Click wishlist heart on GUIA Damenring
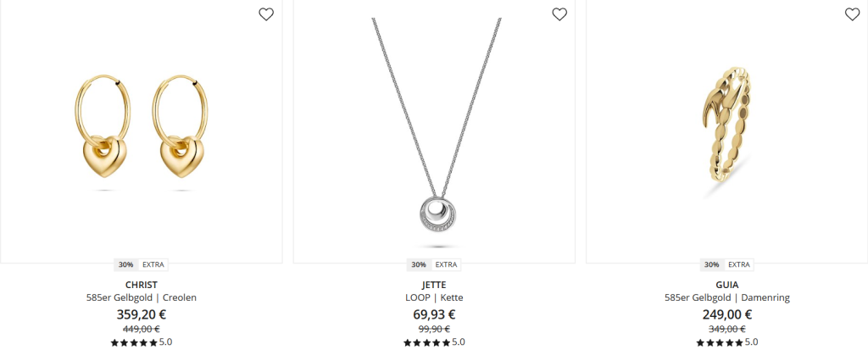 853,14
